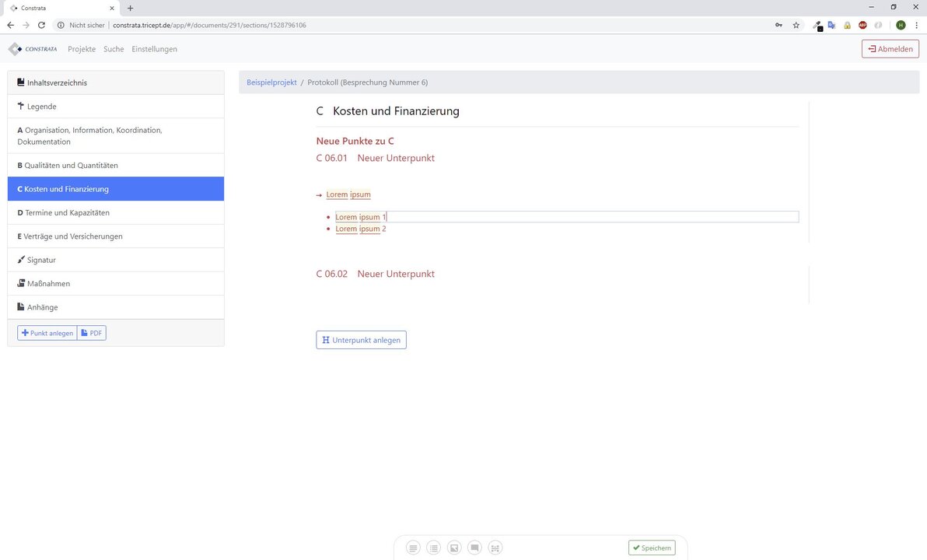927x560 pixels.
Task: Open the Google Translate extension icon
Action: [x=831, y=25]
